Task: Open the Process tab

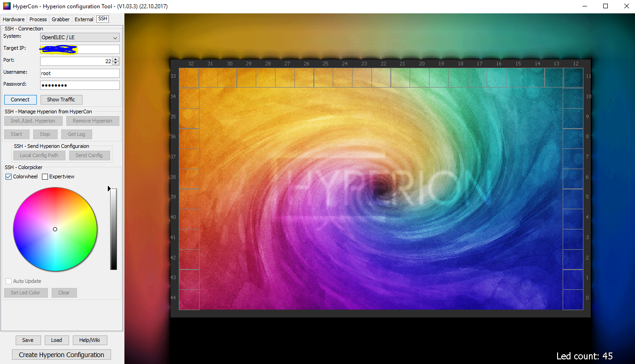Action: click(x=38, y=19)
